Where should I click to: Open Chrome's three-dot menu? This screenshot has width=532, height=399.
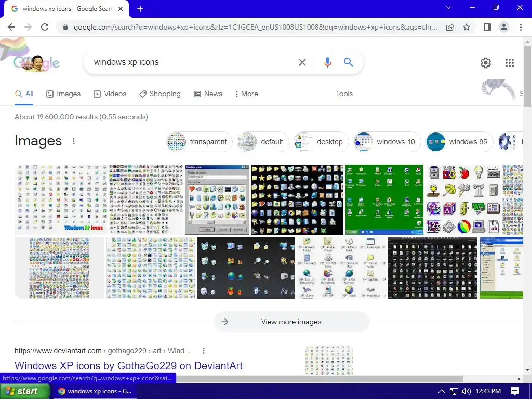pyautogui.click(x=521, y=27)
